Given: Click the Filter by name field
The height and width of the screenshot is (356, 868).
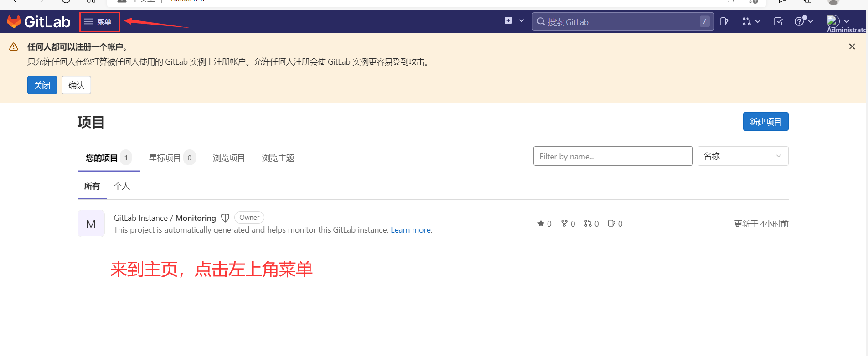Looking at the screenshot, I should (613, 156).
